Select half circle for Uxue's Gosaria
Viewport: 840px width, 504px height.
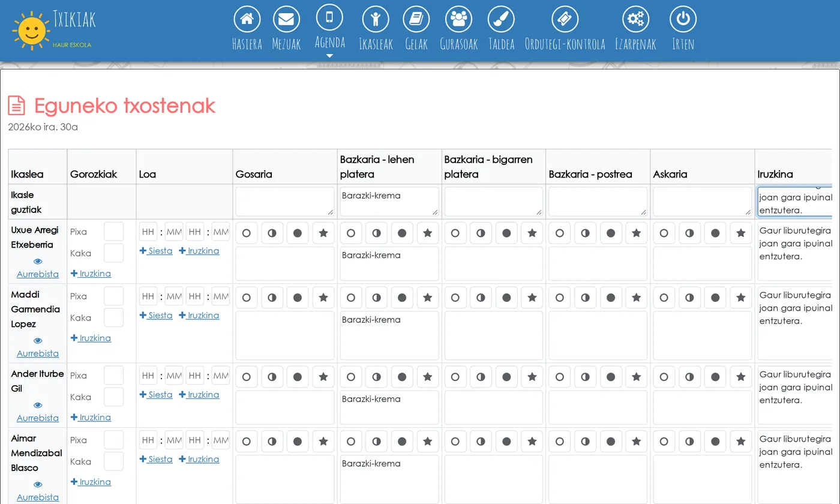pos(272,233)
